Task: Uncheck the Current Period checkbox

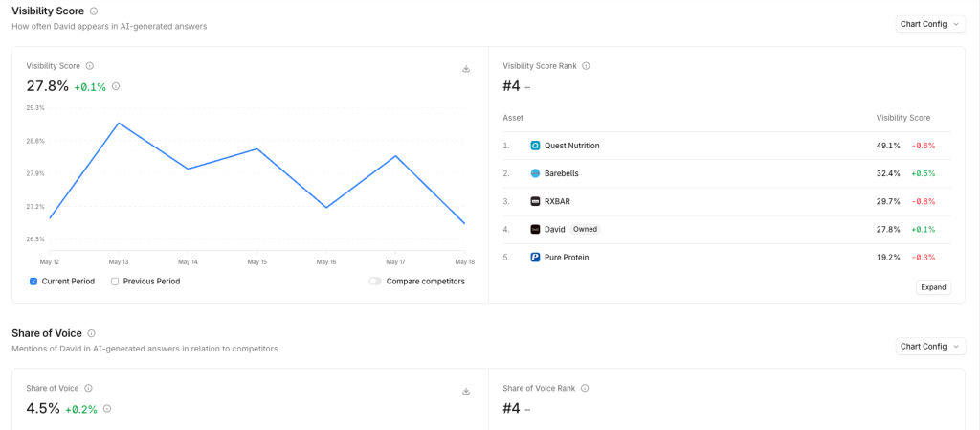Action: 33,282
